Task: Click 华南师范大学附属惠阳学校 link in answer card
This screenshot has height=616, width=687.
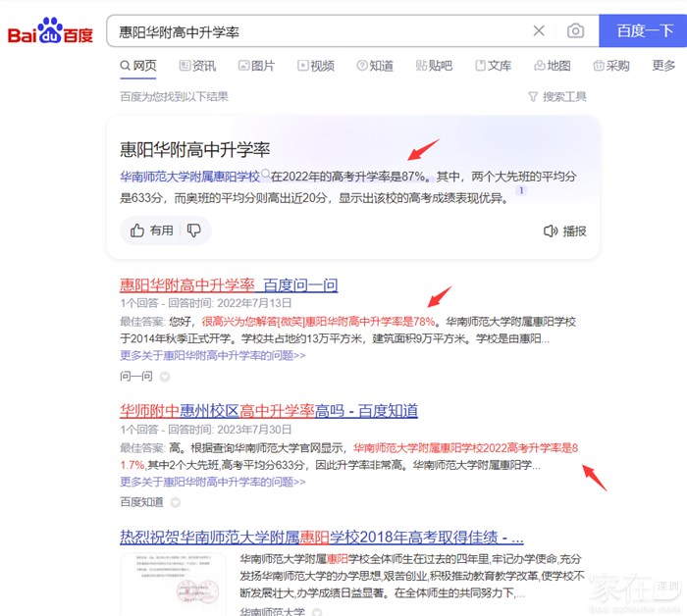Action: pos(189,177)
